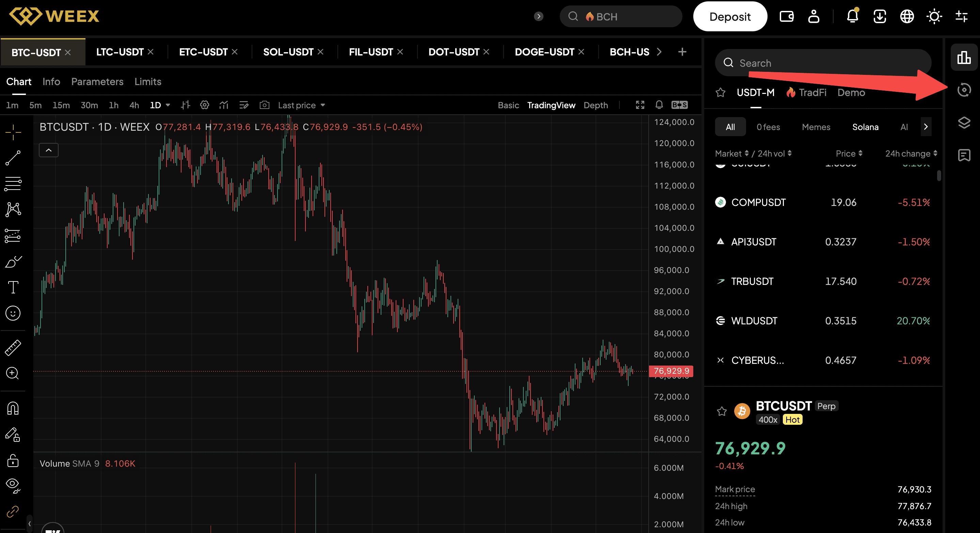Expand the header ticker arrow button
This screenshot has width=980, height=533.
(x=538, y=16)
